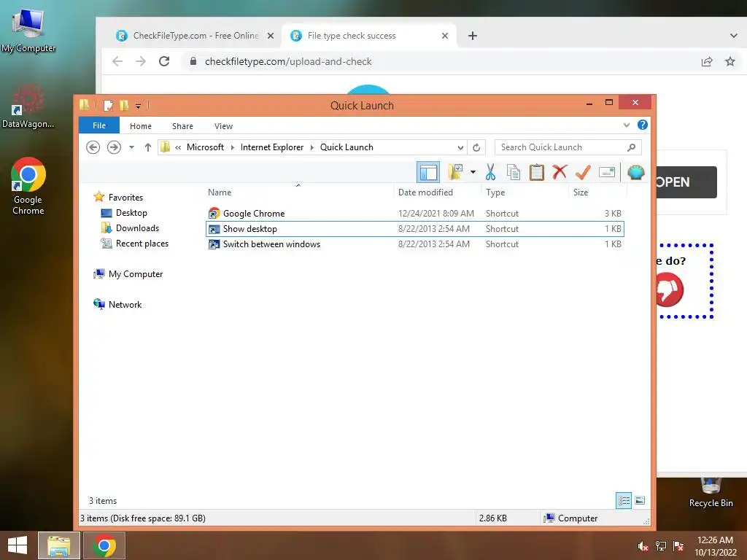Click Internet Explorer in address breadcrumb
The height and width of the screenshot is (560, 747).
coord(271,147)
